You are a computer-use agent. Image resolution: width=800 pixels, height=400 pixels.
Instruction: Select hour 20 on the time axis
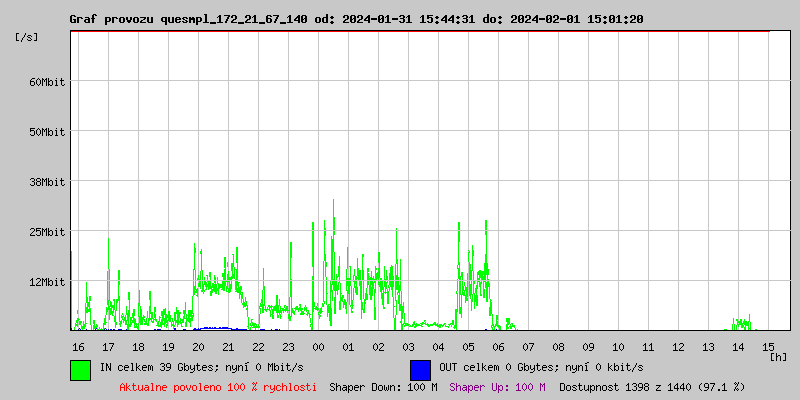tap(198, 347)
